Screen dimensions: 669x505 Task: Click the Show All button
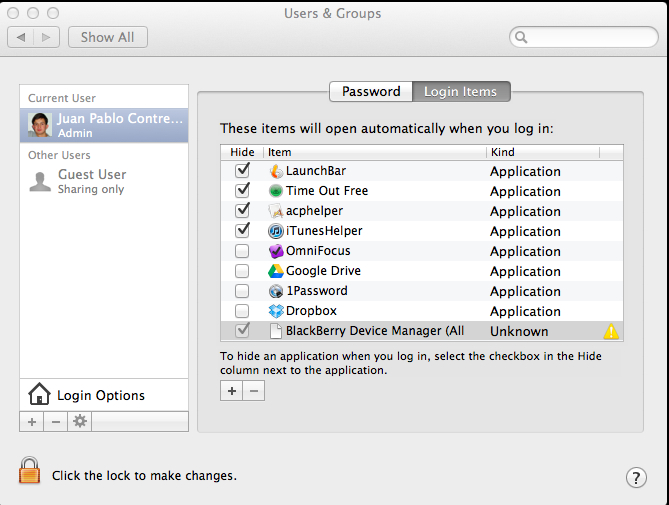point(108,37)
